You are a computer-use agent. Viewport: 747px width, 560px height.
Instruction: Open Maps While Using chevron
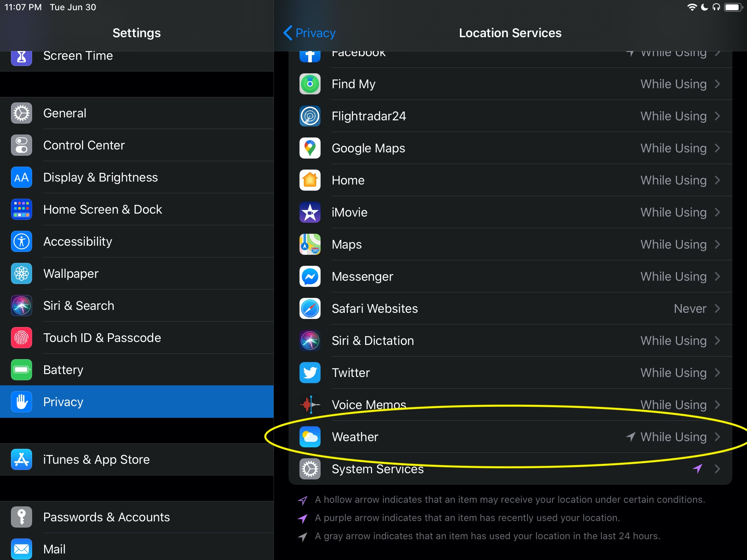[717, 244]
